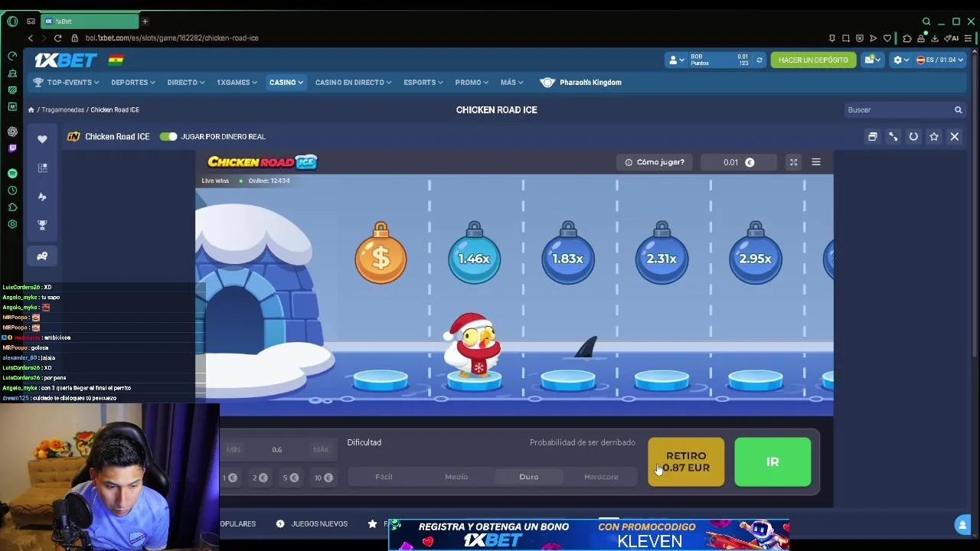
Task: Open JUEGOS NUEVOS tab
Action: [312, 524]
